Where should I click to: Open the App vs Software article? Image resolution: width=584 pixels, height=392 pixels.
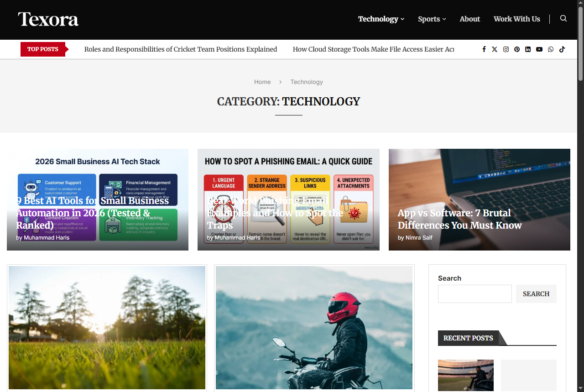(460, 219)
